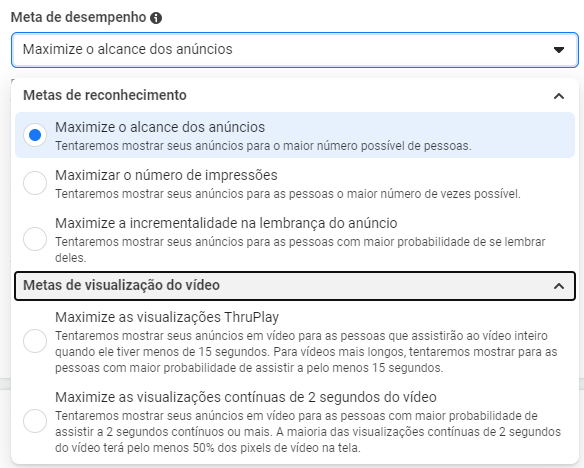Screen dimensions: 584x468
Task: Open the dropdown arrow of performance goal field
Action: click(559, 50)
